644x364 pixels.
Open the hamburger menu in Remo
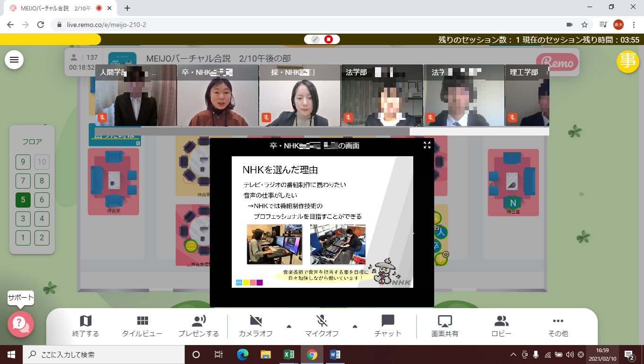(x=14, y=60)
